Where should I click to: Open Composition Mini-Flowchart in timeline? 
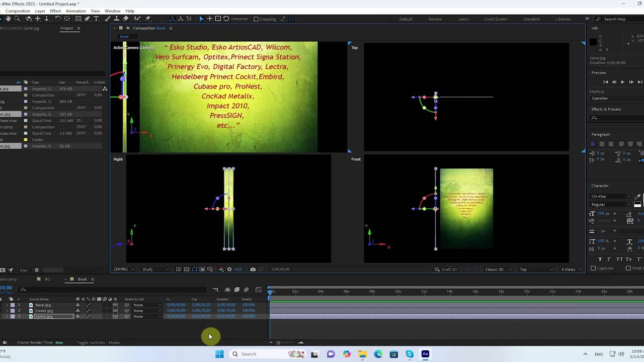[x=215, y=290]
